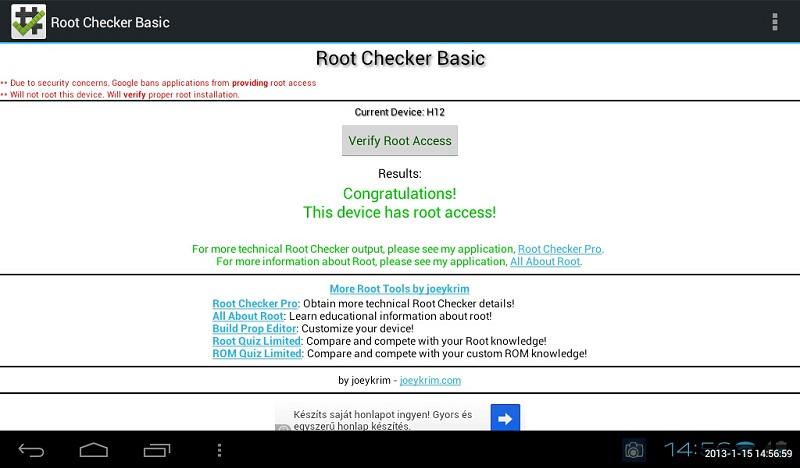800x468 pixels.
Task: Tap the 'Will not root this device' warning
Action: click(x=120, y=94)
